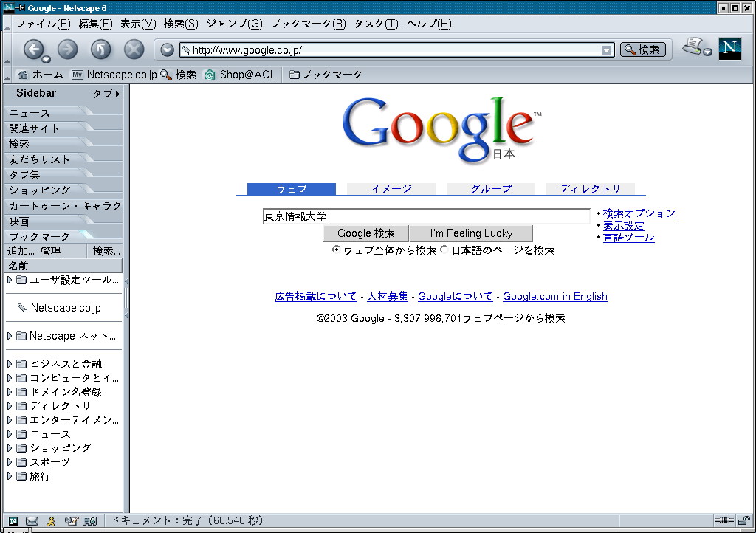756x533 pixels.
Task: Expand the コンピュータとイ... folder
Action: [x=9, y=378]
